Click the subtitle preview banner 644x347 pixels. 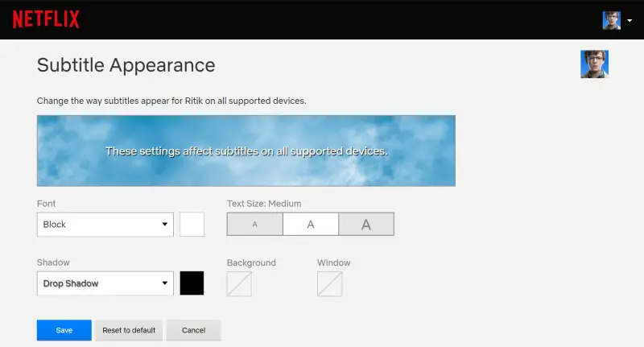click(246, 151)
